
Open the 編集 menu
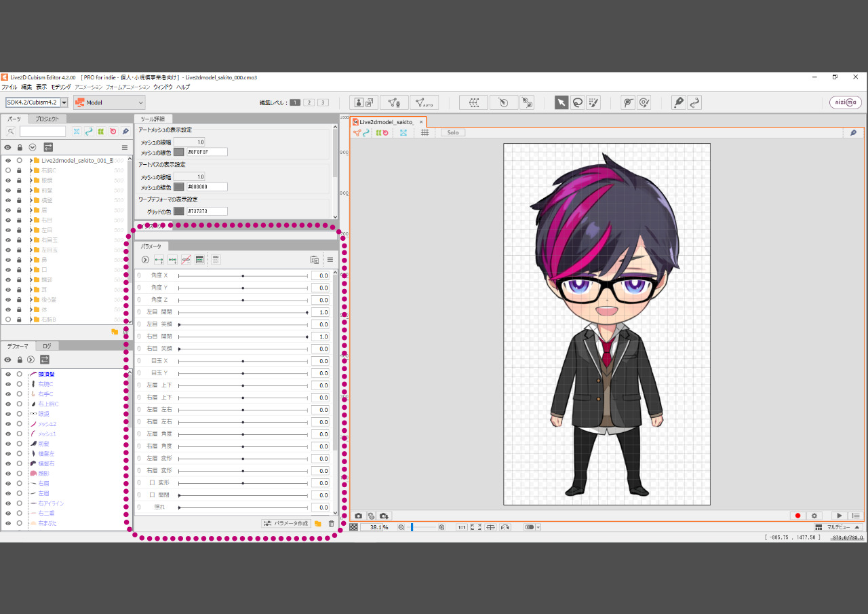tap(26, 88)
